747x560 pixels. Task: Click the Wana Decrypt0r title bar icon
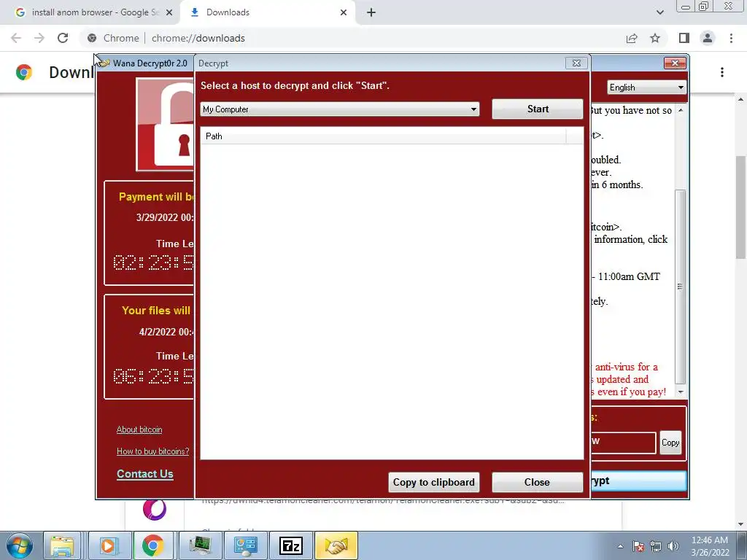coord(104,63)
